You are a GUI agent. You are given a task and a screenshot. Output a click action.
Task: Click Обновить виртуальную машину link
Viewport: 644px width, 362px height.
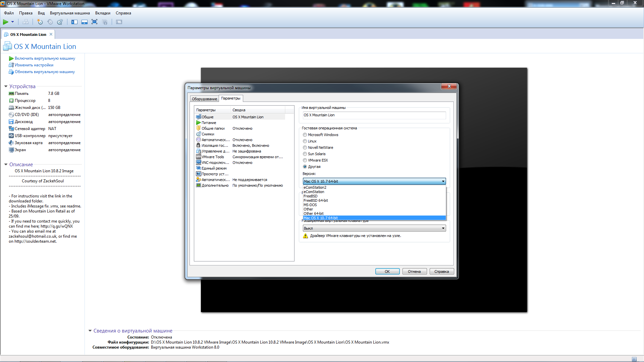point(45,72)
